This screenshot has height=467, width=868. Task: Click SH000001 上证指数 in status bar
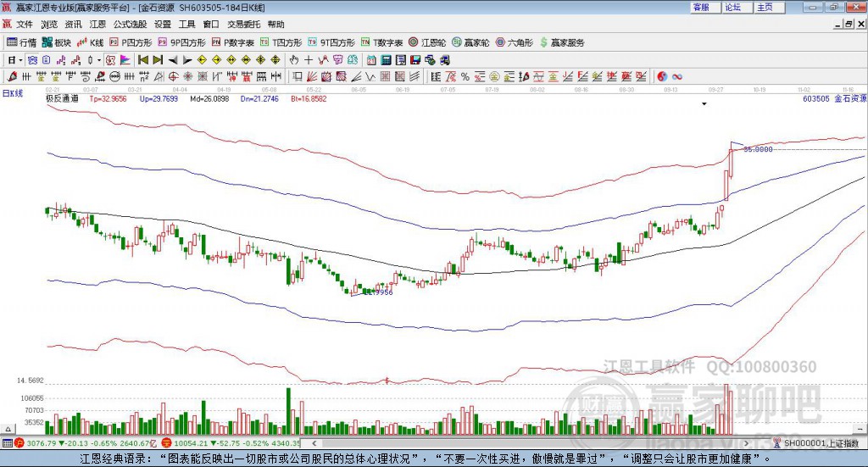pos(821,443)
